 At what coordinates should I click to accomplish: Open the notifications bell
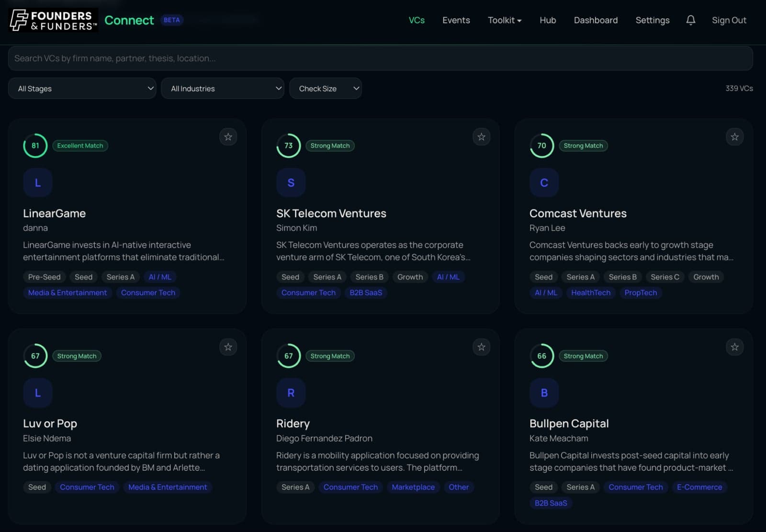coord(690,20)
